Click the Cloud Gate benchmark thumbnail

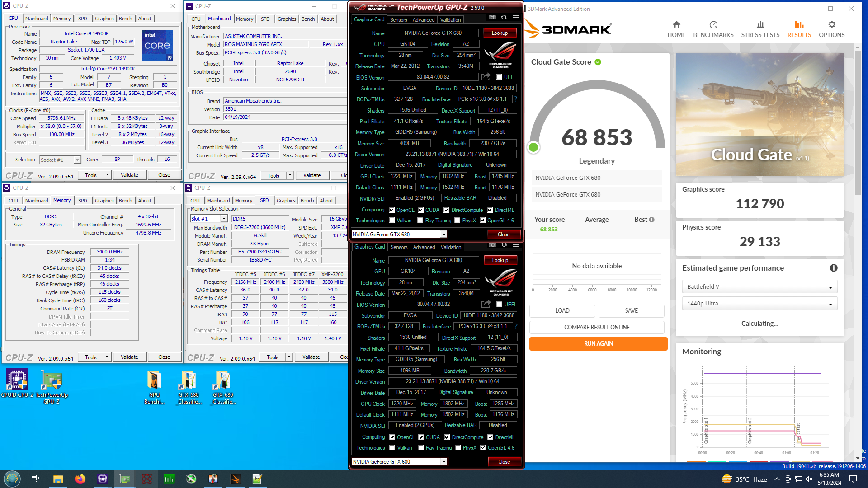coord(759,114)
